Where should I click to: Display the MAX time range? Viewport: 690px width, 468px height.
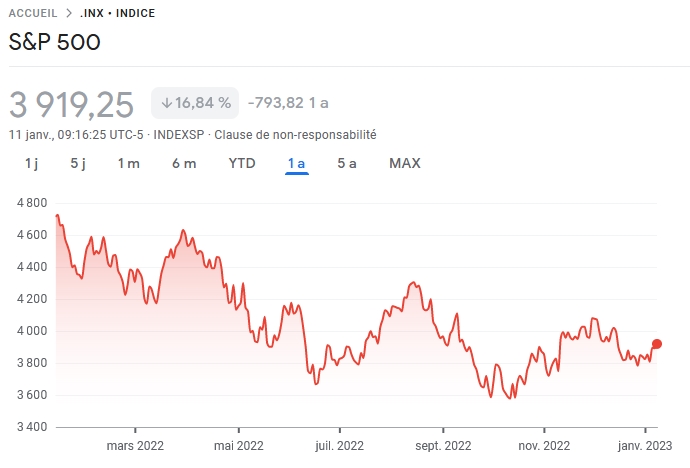[405, 163]
